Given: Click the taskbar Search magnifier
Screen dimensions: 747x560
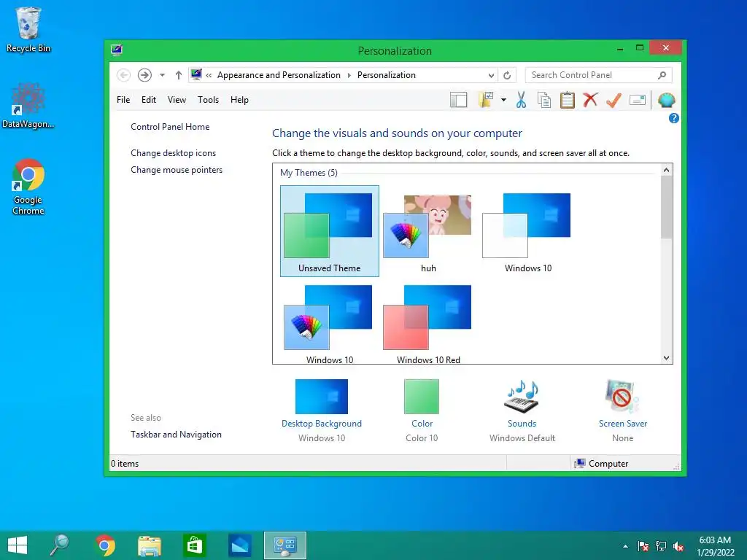Looking at the screenshot, I should (x=60, y=545).
